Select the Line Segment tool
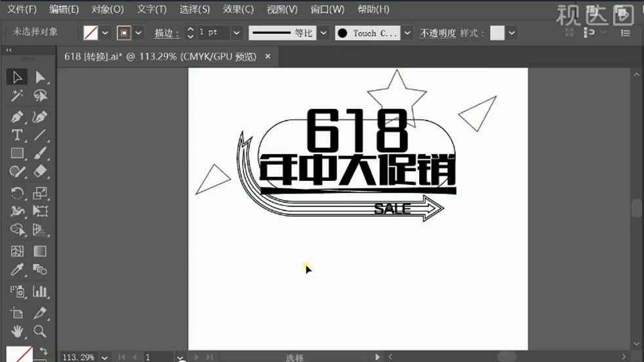The image size is (644, 362). (x=40, y=135)
